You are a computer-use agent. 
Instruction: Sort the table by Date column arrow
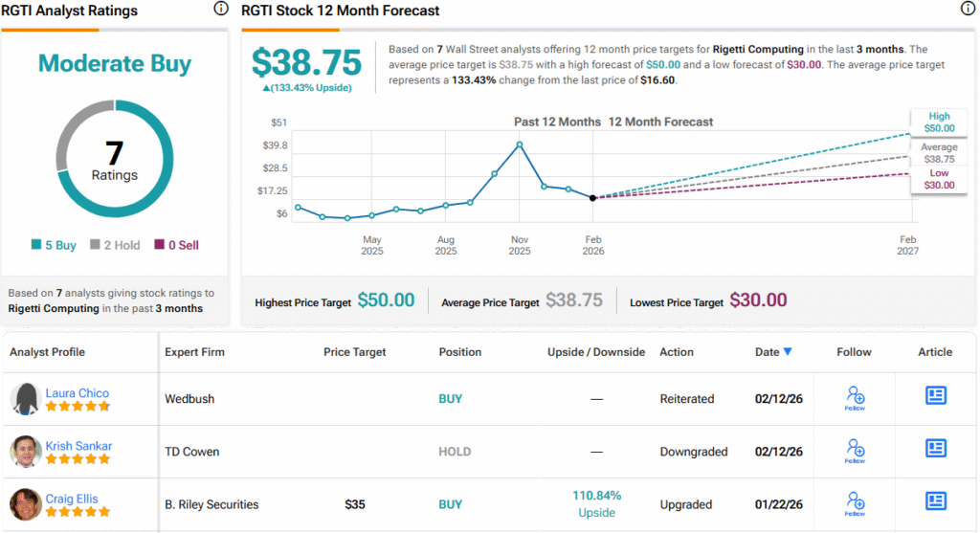tap(788, 352)
